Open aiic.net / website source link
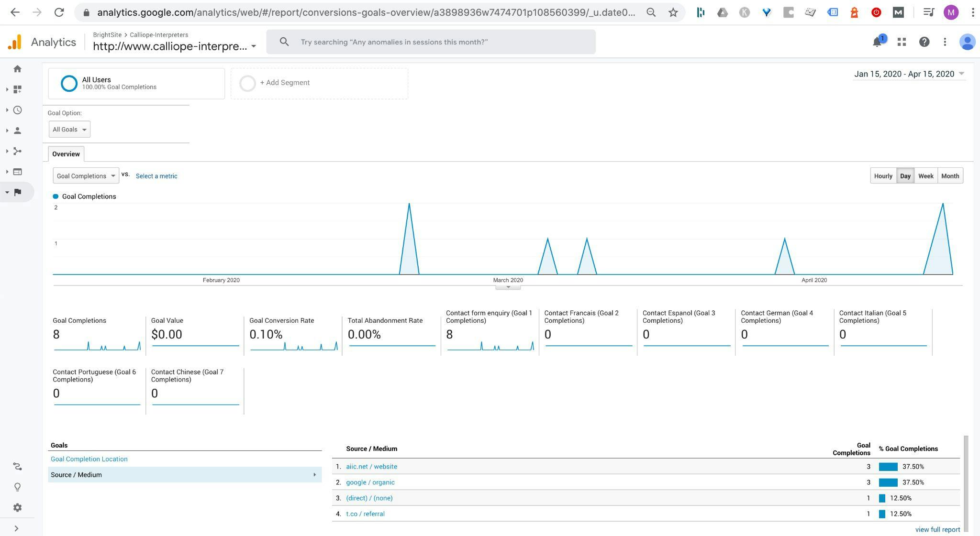Screen dimensions: 980x536 pyautogui.click(x=372, y=467)
